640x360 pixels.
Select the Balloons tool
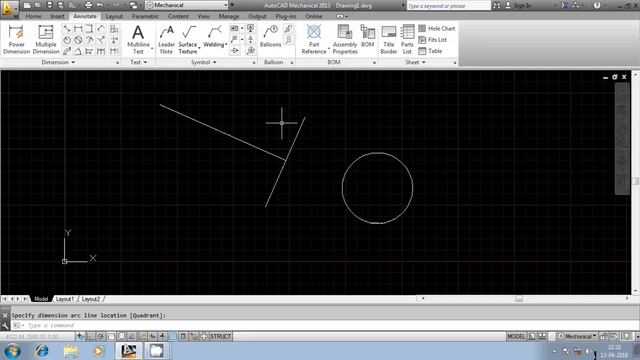tap(271, 36)
